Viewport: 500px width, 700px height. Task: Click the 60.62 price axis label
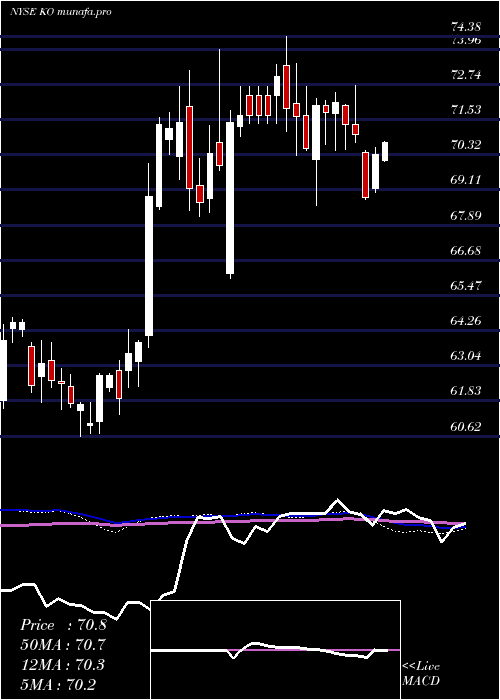click(x=466, y=426)
